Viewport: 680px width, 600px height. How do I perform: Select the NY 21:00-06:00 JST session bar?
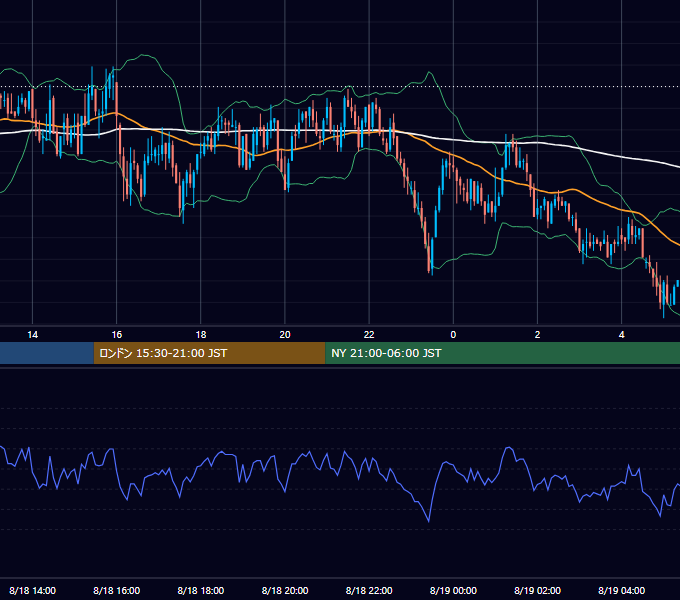point(502,353)
